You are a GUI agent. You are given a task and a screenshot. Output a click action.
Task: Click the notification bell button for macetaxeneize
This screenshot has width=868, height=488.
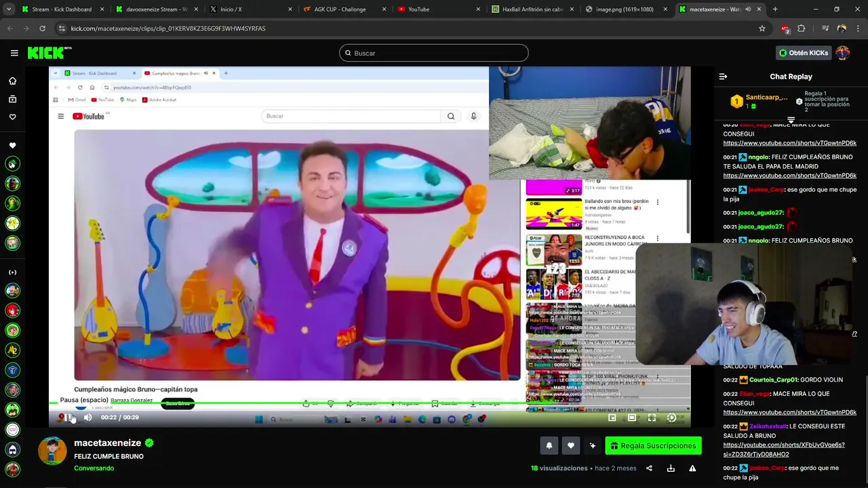(549, 445)
